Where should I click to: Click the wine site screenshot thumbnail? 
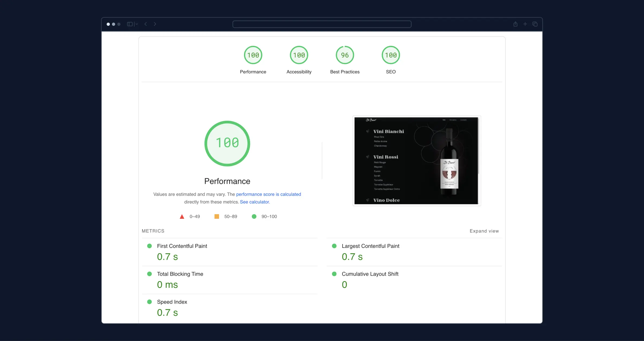tap(416, 161)
